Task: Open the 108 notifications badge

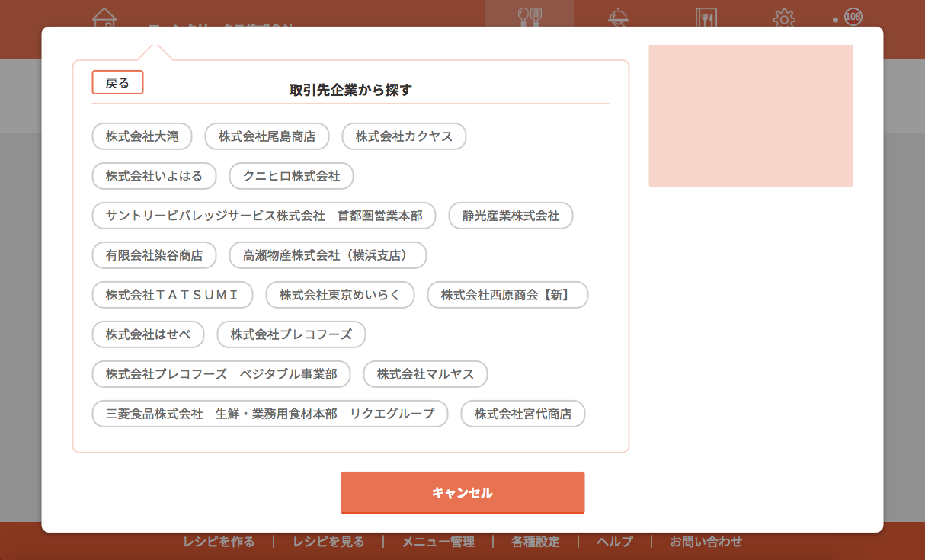Action: coord(853,17)
